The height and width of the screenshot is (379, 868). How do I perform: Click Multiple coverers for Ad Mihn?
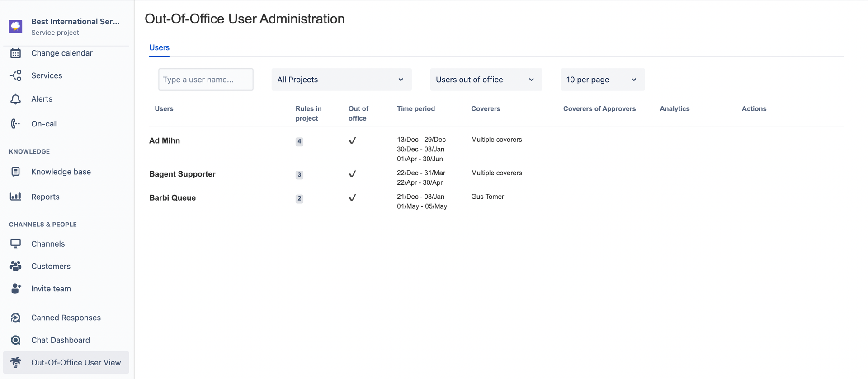pyautogui.click(x=496, y=140)
